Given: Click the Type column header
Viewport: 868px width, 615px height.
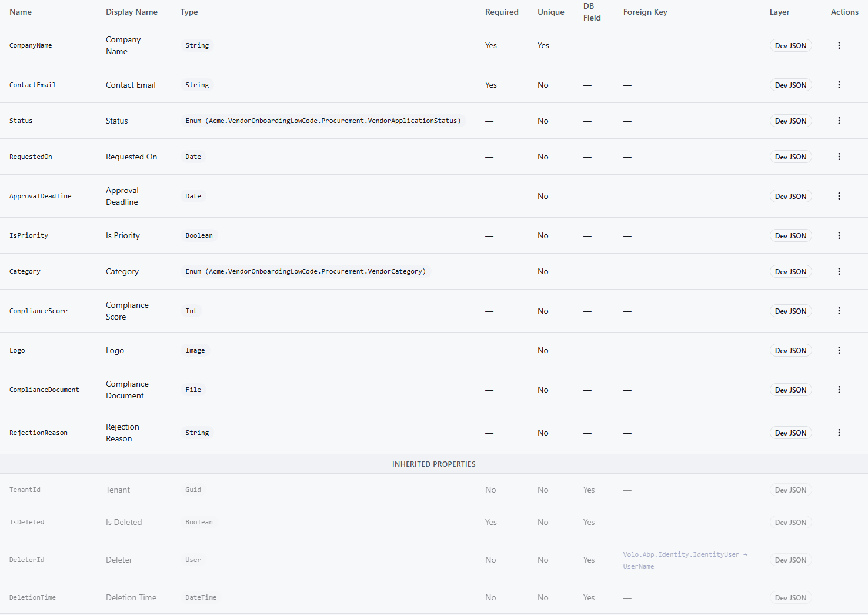Looking at the screenshot, I should click(x=189, y=12).
